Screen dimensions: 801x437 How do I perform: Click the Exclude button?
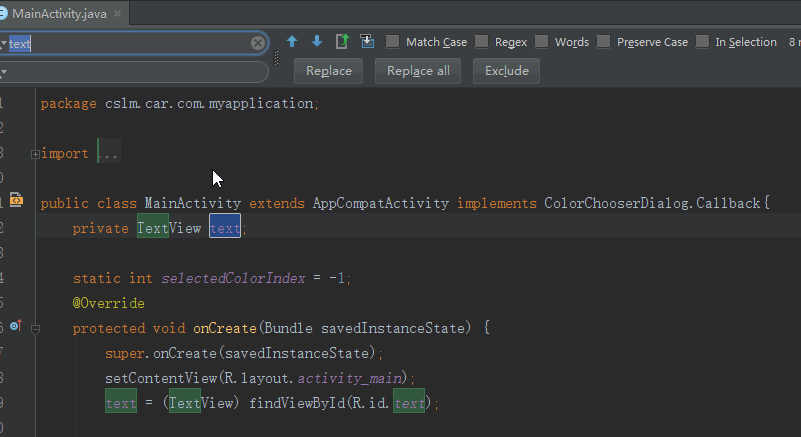[506, 71]
